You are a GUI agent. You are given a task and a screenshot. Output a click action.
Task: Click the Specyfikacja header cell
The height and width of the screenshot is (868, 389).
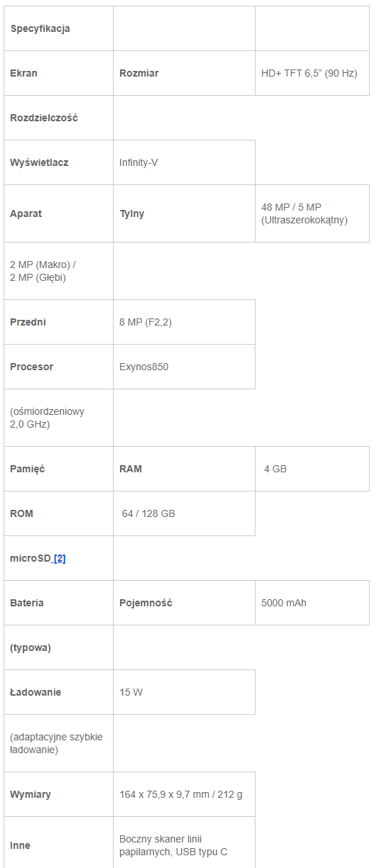click(58, 28)
